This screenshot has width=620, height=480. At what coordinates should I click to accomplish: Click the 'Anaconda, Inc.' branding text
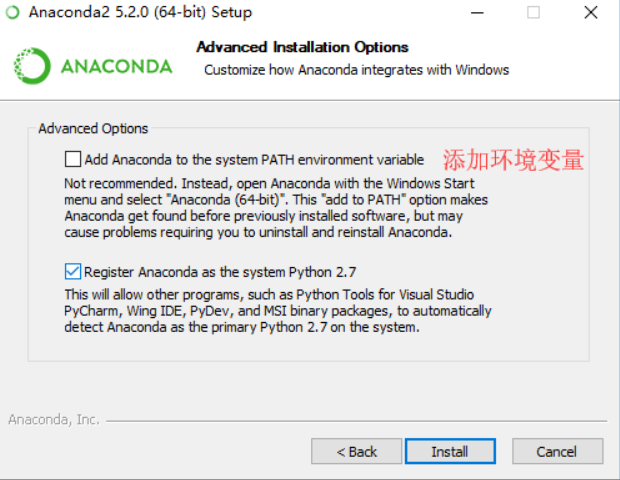tap(54, 420)
